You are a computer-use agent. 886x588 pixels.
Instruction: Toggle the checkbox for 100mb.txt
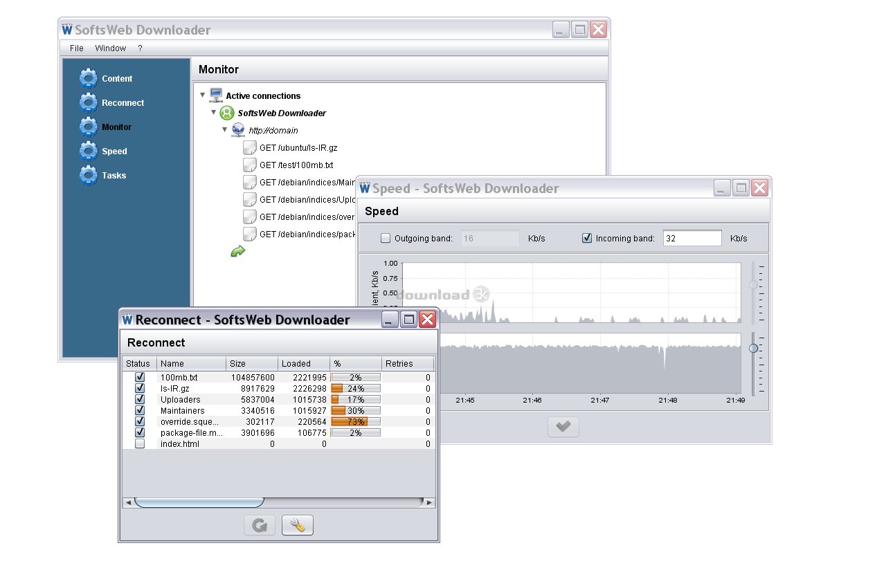pyautogui.click(x=140, y=377)
